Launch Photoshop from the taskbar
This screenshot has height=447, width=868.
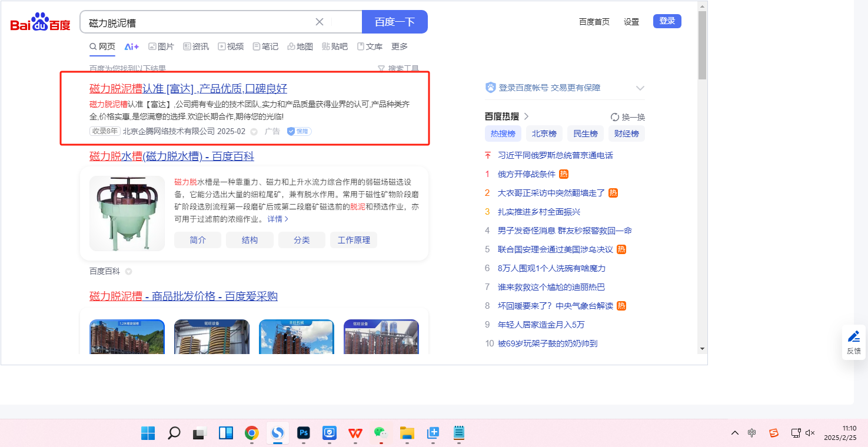coord(304,433)
